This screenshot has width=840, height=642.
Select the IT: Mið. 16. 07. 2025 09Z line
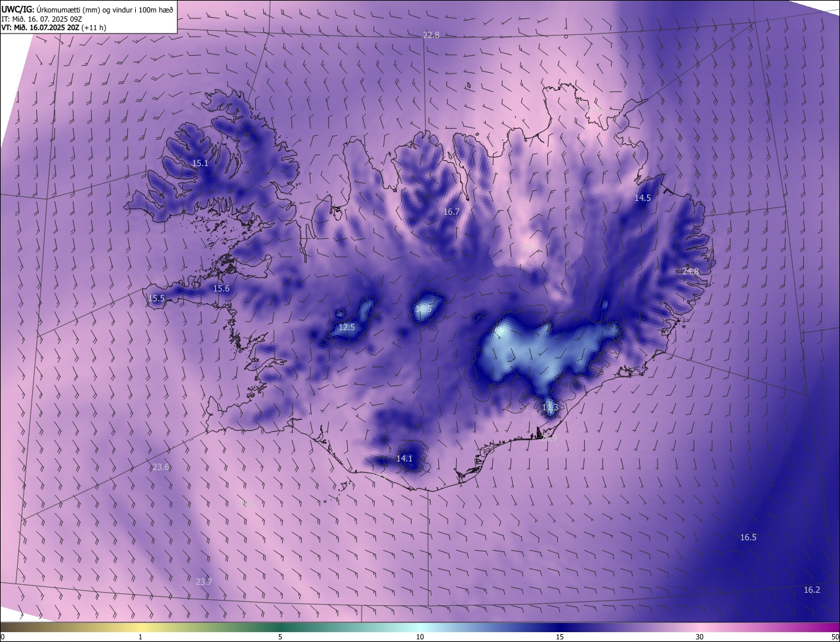pos(41,18)
